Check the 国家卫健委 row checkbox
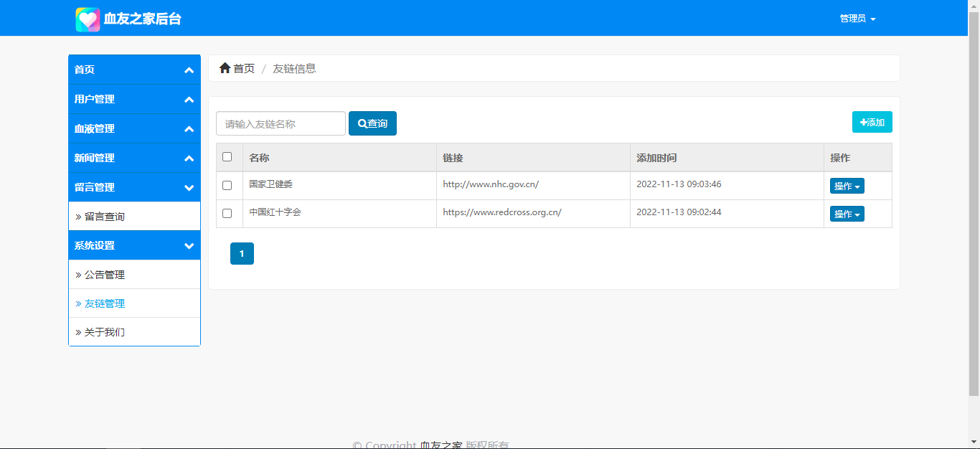The image size is (980, 449). tap(227, 185)
